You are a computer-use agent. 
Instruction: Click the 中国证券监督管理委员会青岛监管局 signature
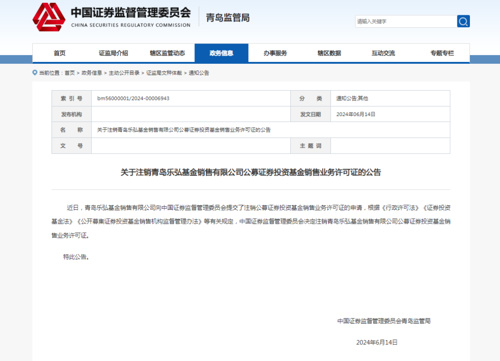tap(384, 321)
